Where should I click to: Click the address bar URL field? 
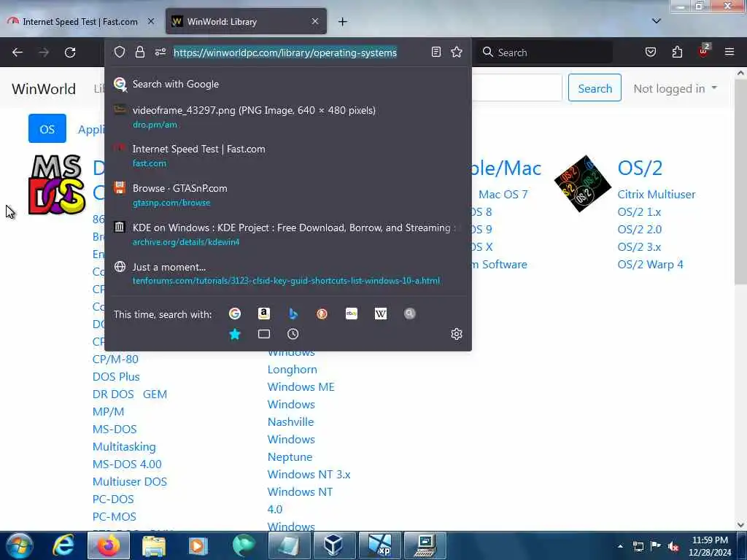[285, 52]
